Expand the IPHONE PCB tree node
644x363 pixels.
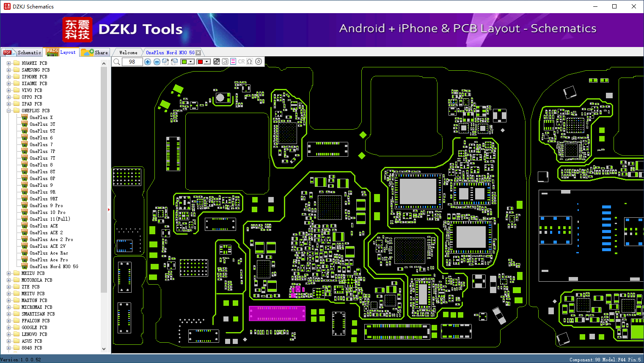[x=8, y=77]
